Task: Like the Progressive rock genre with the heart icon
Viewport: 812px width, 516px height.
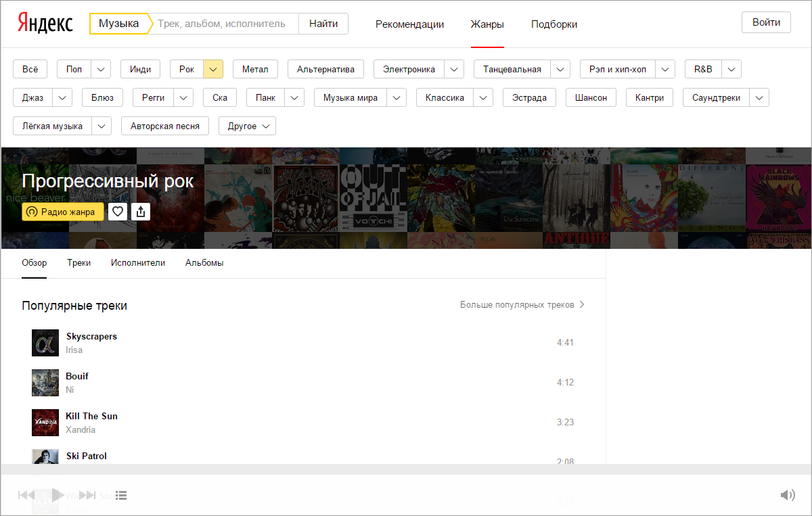Action: (x=118, y=212)
